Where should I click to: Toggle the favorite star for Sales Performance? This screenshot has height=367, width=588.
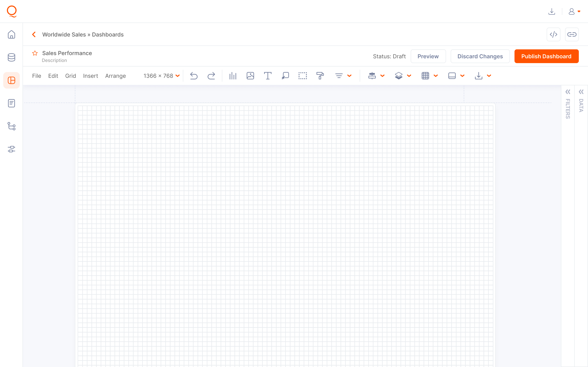35,53
